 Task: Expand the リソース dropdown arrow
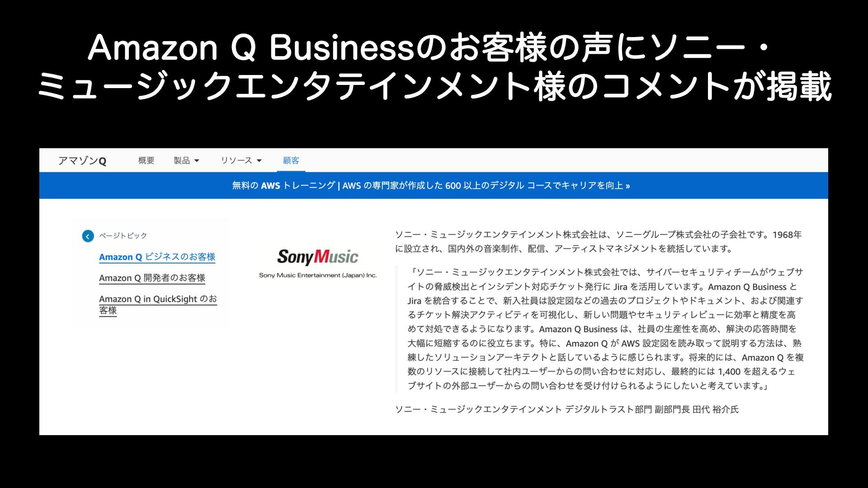pos(259,161)
